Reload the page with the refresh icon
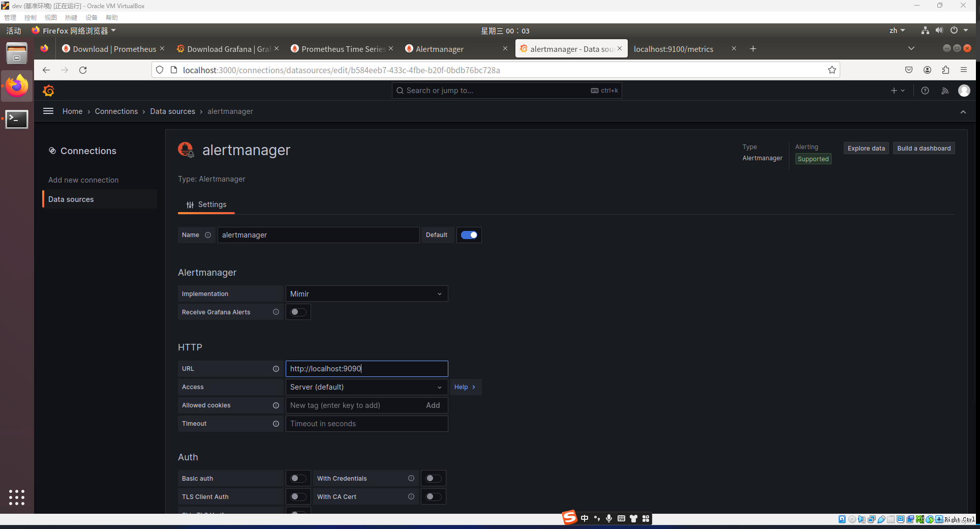 pyautogui.click(x=83, y=70)
